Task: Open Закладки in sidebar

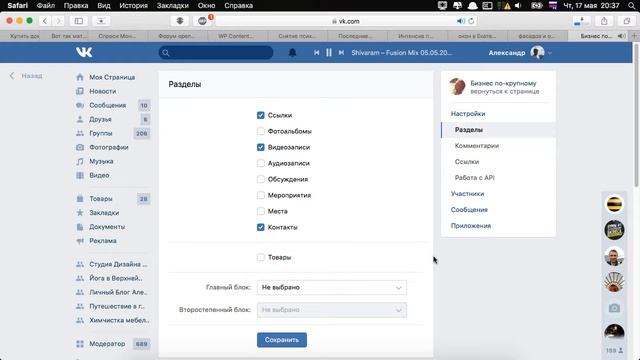Action: coord(104,213)
